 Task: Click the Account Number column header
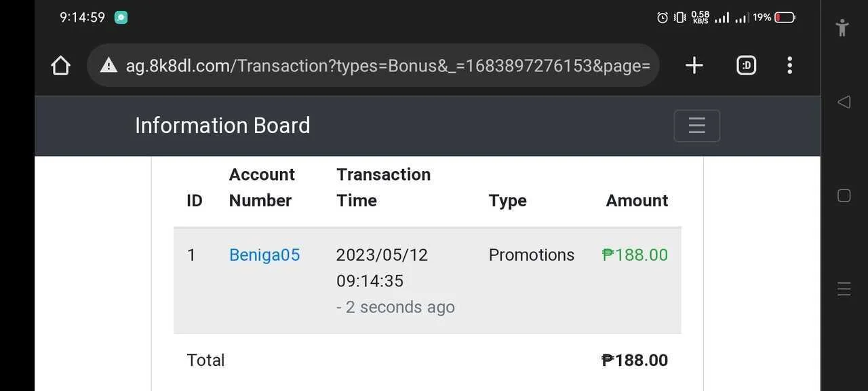[x=262, y=187]
